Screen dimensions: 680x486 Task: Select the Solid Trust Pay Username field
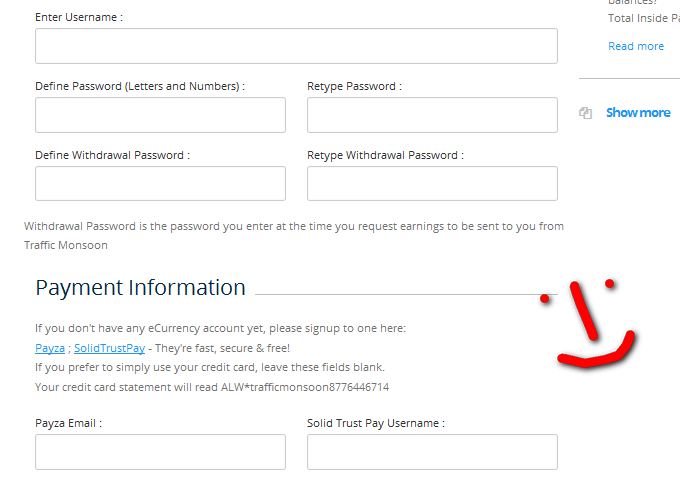(x=432, y=452)
